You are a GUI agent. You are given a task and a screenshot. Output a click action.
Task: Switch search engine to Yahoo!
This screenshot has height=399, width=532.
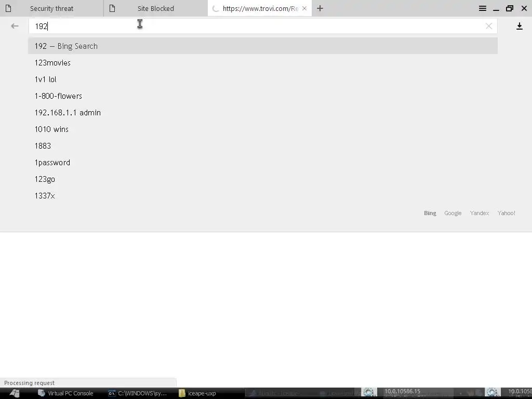(x=506, y=213)
